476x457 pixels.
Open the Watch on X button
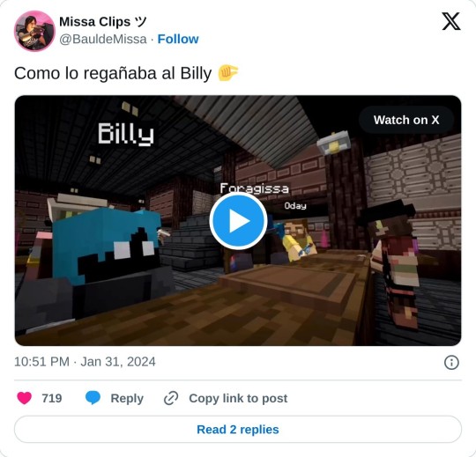pyautogui.click(x=406, y=120)
